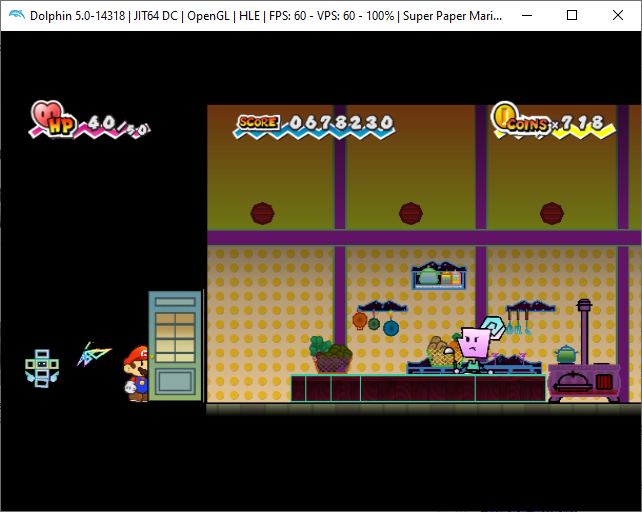Click the dark red kitchen counter

click(418, 388)
